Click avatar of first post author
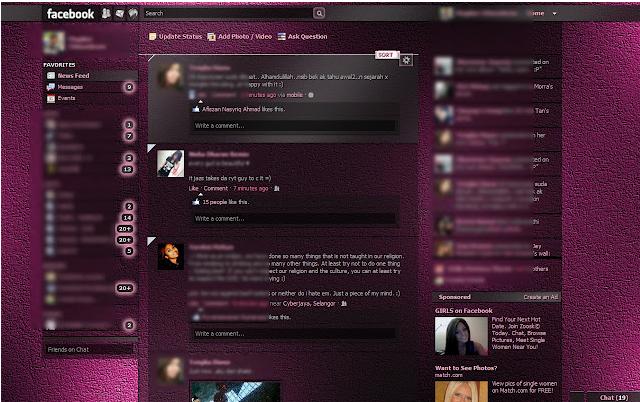Image resolution: width=640 pixels, height=402 pixels. coord(171,76)
